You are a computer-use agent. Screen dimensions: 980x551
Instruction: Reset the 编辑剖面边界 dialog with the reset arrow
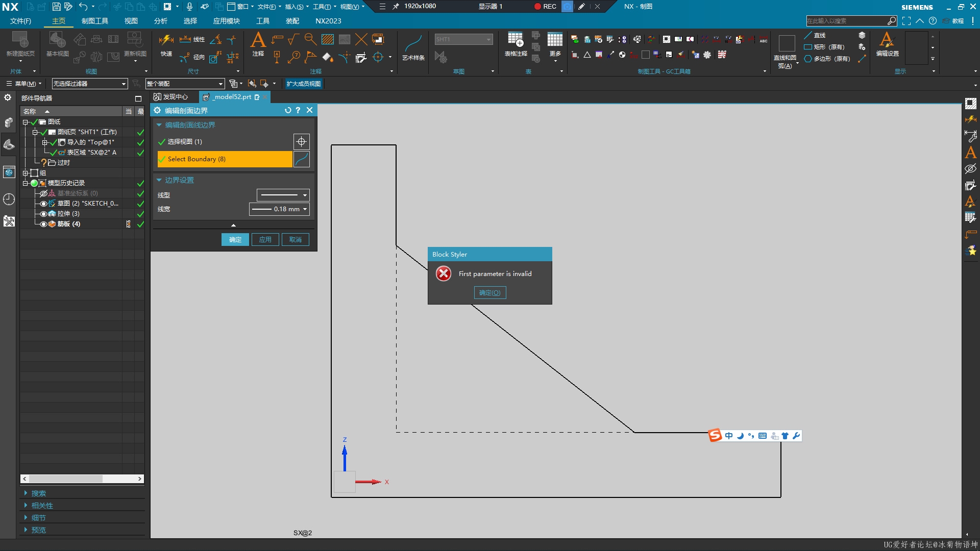tap(288, 110)
